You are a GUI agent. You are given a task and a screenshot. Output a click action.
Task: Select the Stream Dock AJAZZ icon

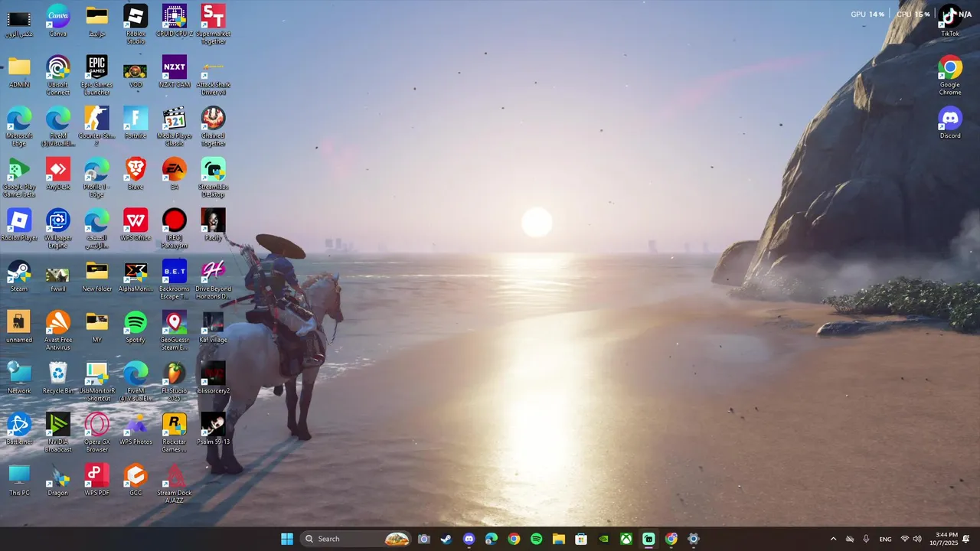pos(175,484)
